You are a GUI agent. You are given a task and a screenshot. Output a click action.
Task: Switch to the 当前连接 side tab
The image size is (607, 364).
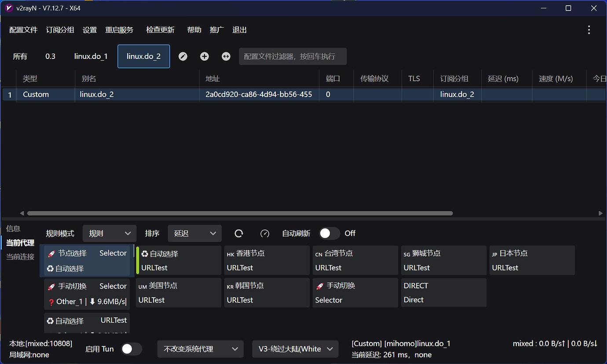click(20, 257)
